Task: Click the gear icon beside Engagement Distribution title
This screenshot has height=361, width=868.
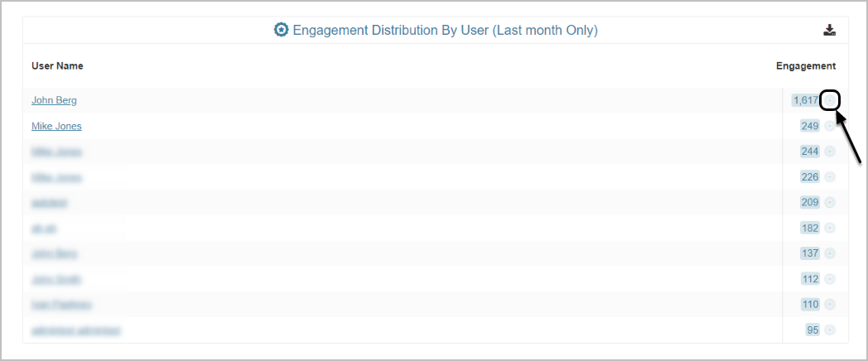Action: point(282,31)
